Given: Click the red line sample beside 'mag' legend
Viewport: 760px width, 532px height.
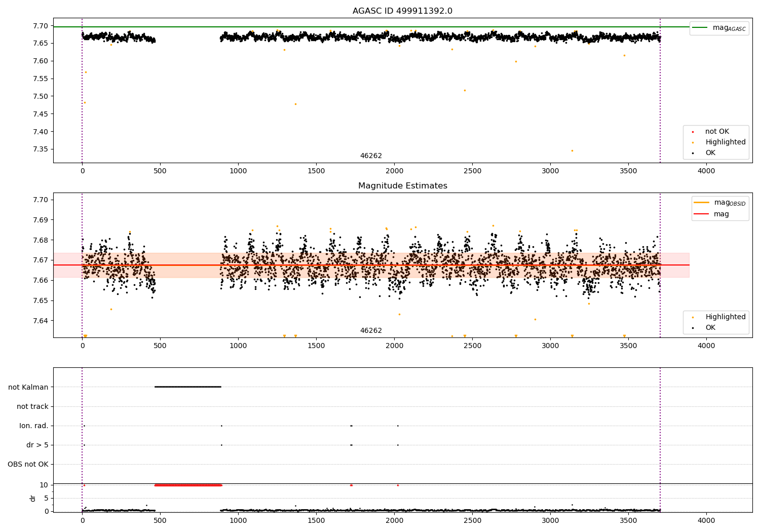Looking at the screenshot, I should (701, 214).
